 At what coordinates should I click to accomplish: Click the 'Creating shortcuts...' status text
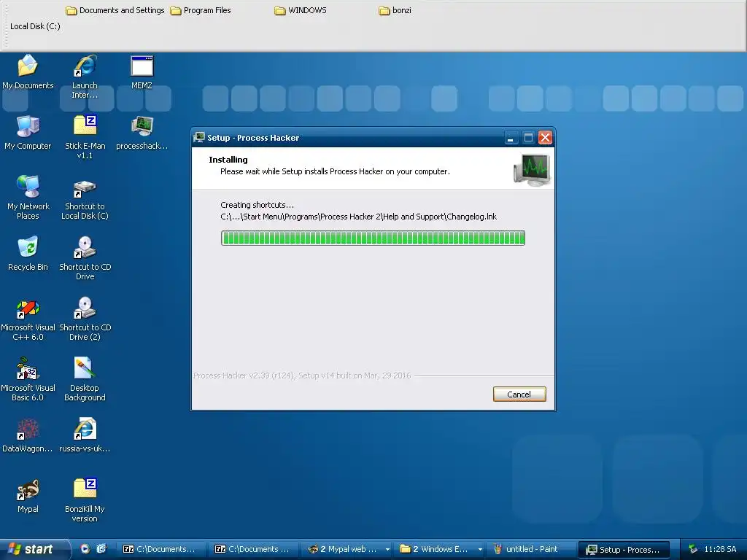tap(258, 205)
